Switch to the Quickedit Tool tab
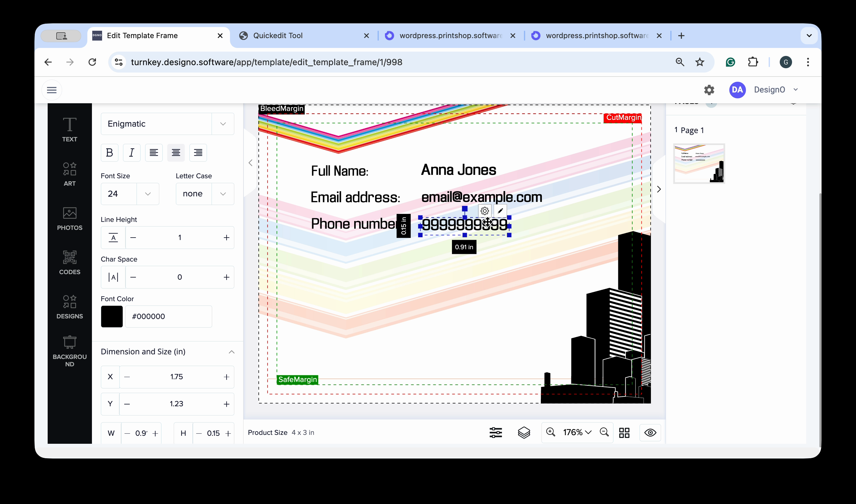Viewport: 856px width, 504px height. pos(278,36)
